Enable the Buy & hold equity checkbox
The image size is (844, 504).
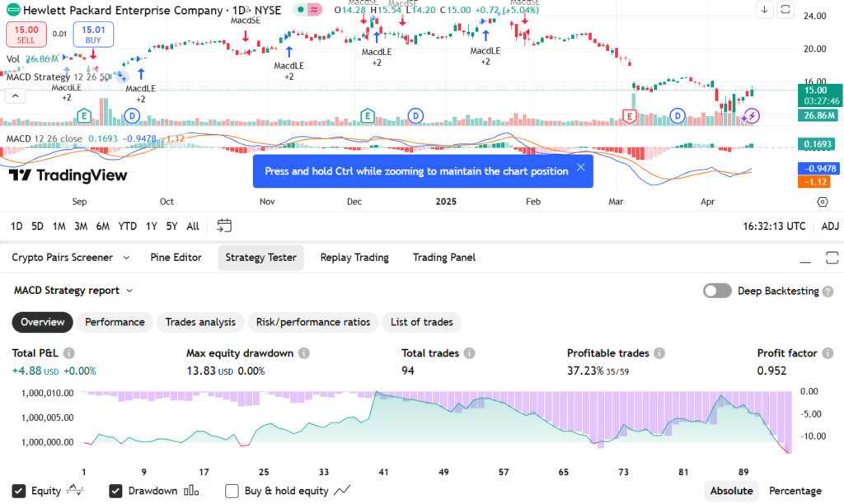pyautogui.click(x=232, y=491)
